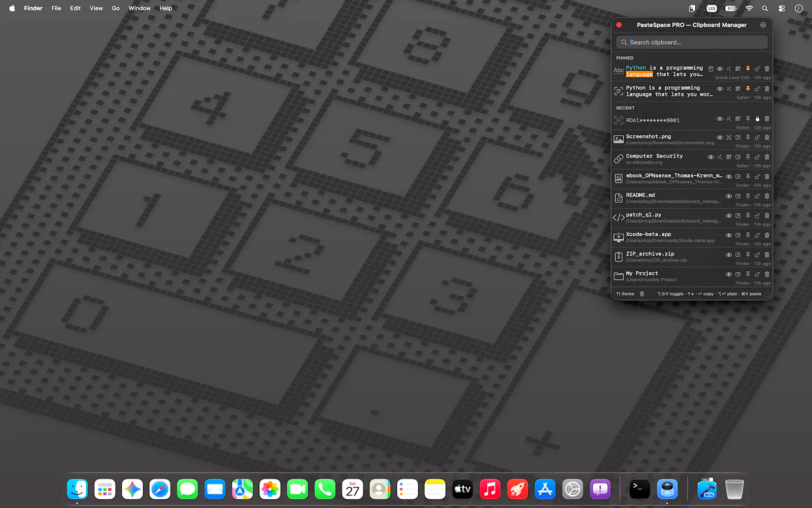Image resolution: width=812 pixels, height=508 pixels.
Task: Open note editor icon on first pinned Python item
Action: tap(710, 69)
